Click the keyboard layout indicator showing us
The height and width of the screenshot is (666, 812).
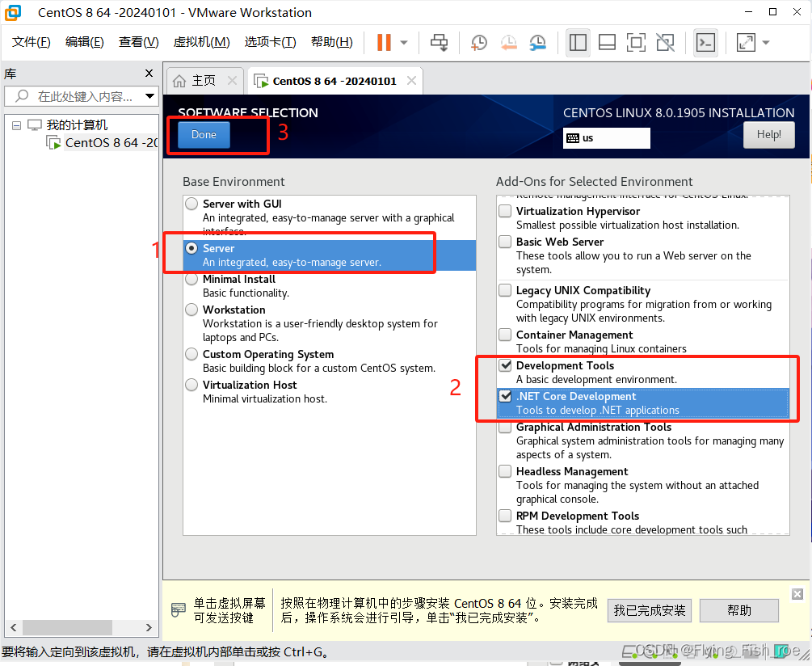606,138
